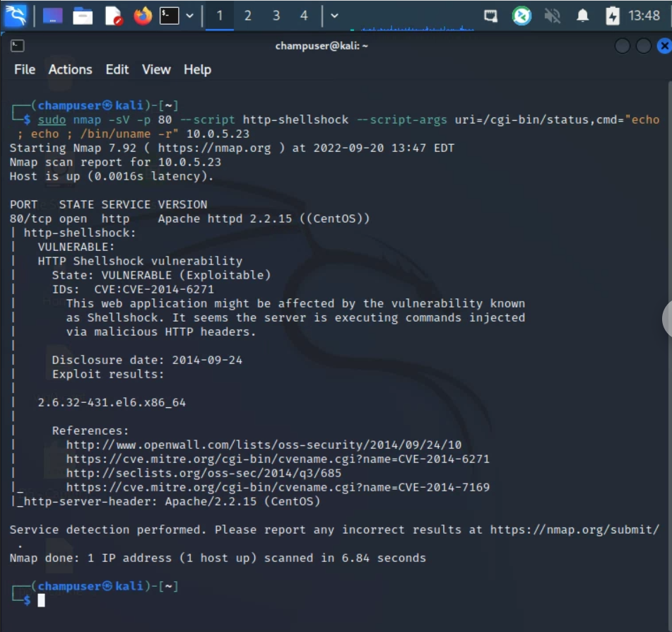This screenshot has height=632, width=672.
Task: Click 'Host is up (0.0016s latency)' line
Action: click(x=112, y=176)
